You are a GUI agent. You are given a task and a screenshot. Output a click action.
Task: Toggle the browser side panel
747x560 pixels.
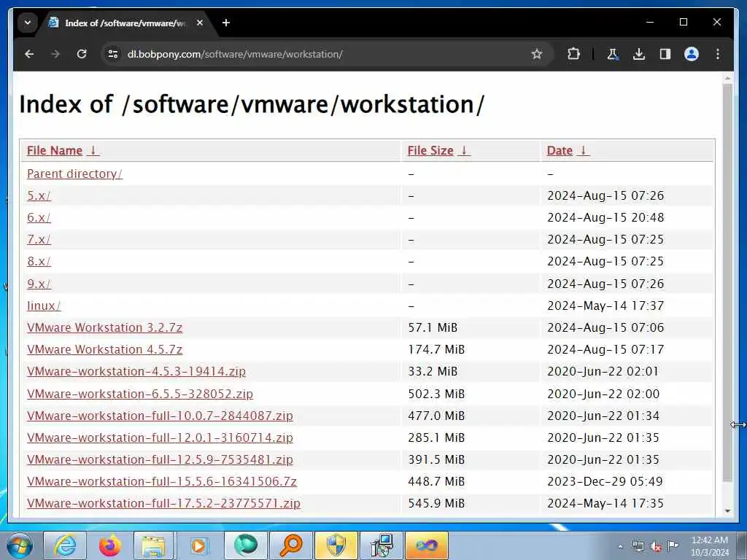[665, 54]
